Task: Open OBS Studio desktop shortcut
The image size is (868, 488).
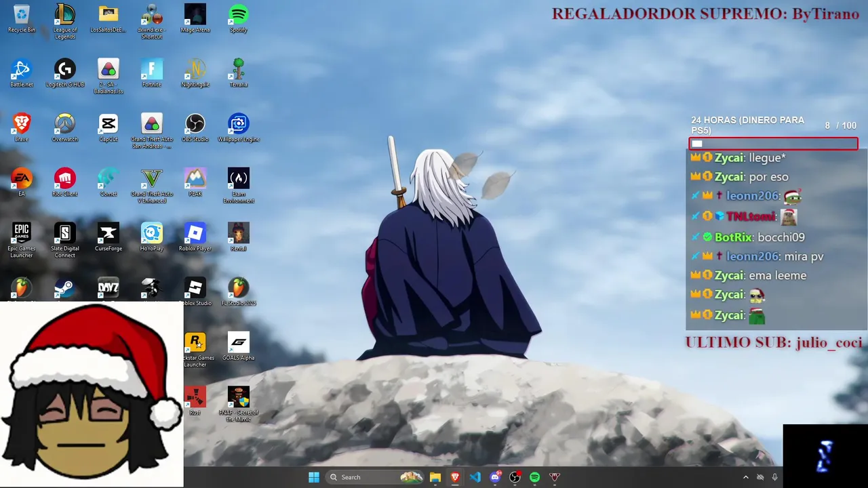Action: pyautogui.click(x=195, y=128)
